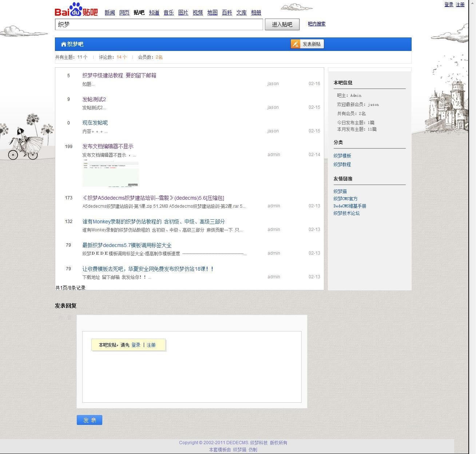Click reply count 199
Viewport: 476px width, 454px height.
68,147
